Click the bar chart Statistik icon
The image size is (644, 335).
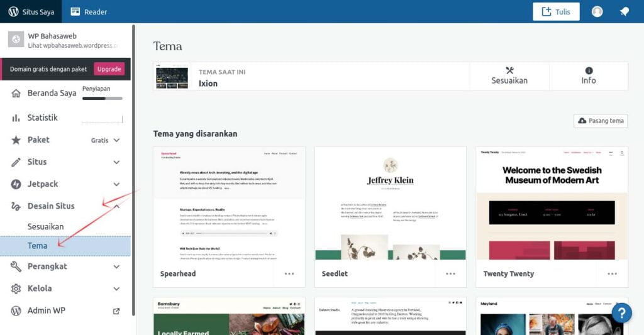pos(16,118)
